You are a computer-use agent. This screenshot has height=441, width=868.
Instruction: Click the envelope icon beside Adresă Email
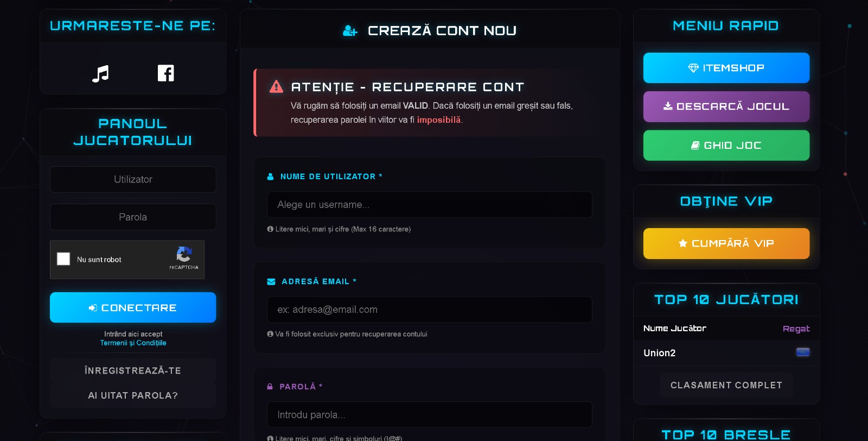[x=271, y=281]
